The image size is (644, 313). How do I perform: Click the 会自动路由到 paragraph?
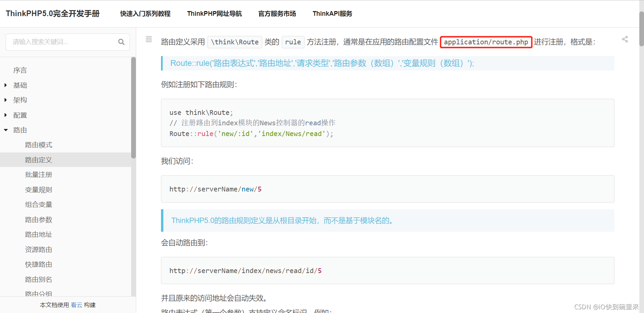click(x=184, y=243)
